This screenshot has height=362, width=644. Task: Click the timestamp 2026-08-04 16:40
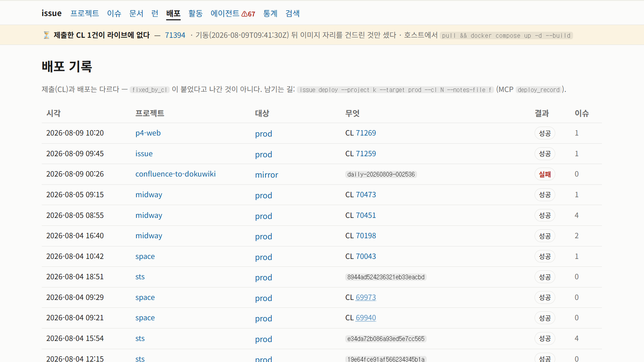(x=75, y=236)
